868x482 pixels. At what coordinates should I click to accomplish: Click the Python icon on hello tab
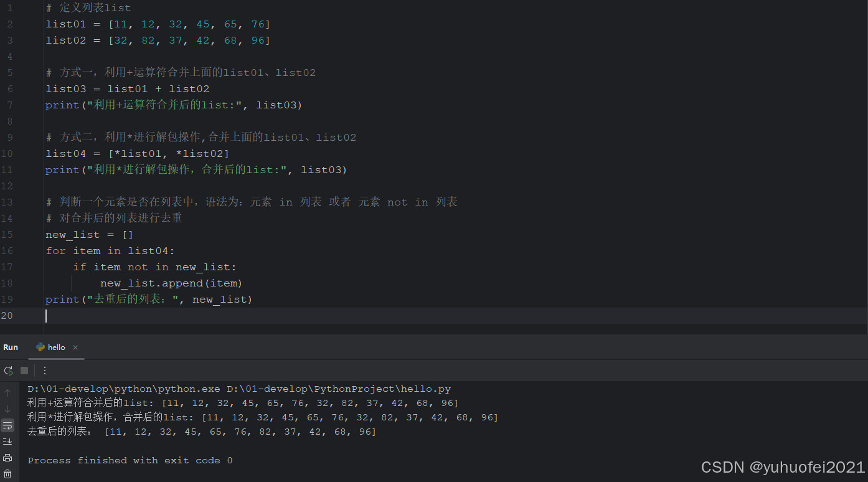(x=40, y=347)
